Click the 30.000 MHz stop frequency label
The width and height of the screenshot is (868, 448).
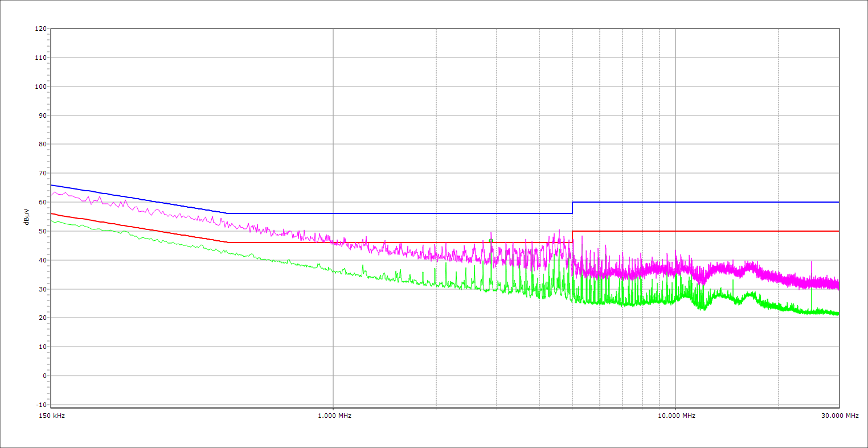(x=839, y=416)
